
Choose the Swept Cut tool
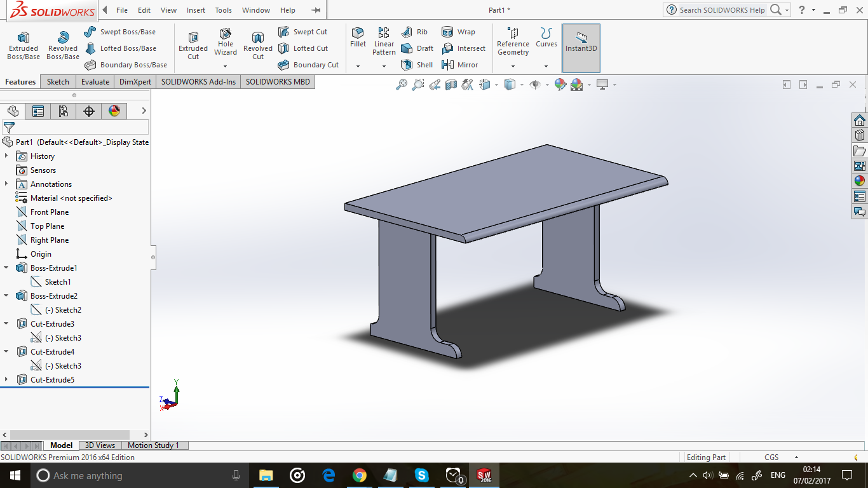(x=302, y=32)
